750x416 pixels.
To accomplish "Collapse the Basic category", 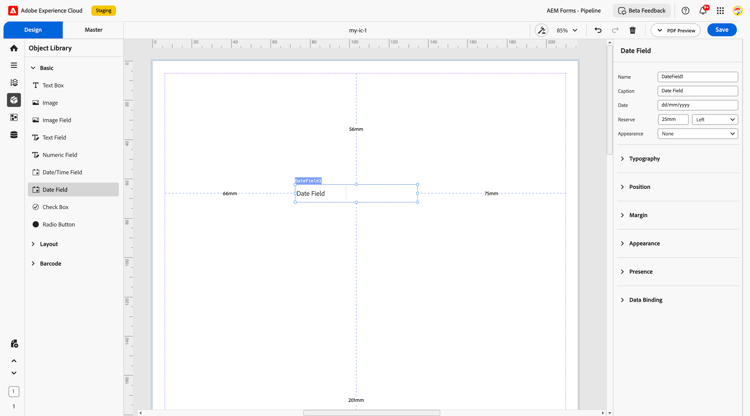I will (x=42, y=68).
